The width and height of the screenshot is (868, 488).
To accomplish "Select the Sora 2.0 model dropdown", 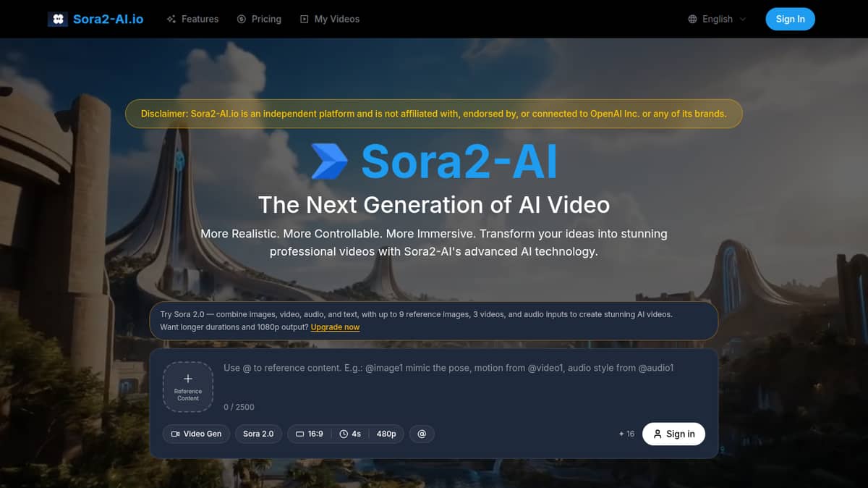I will (x=258, y=434).
